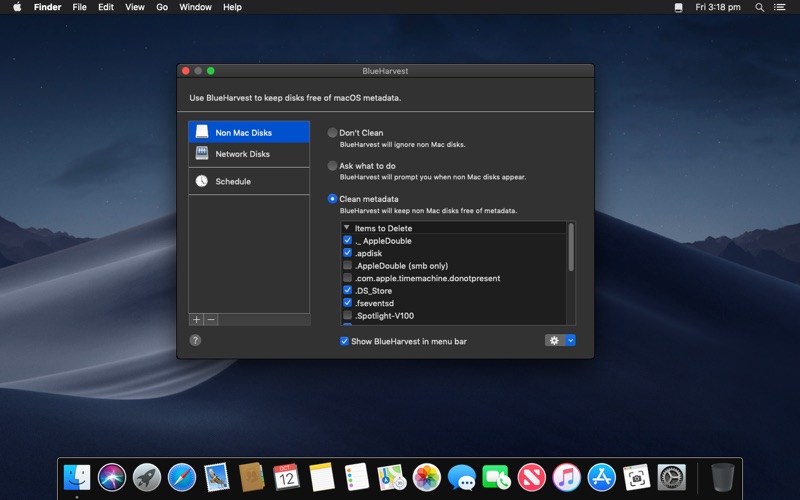Open the Schedule clock item
The height and width of the screenshot is (500, 800).
coord(232,181)
